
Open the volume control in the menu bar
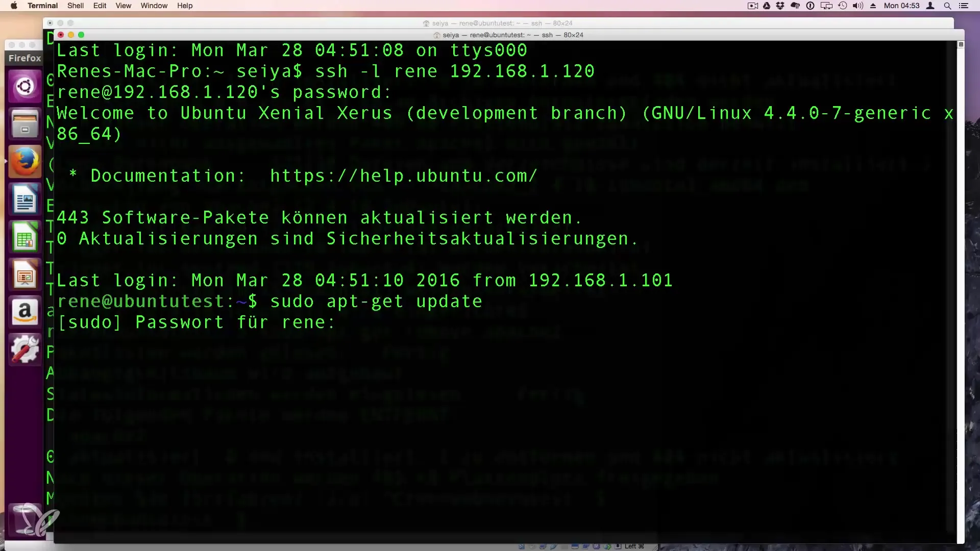tap(858, 6)
